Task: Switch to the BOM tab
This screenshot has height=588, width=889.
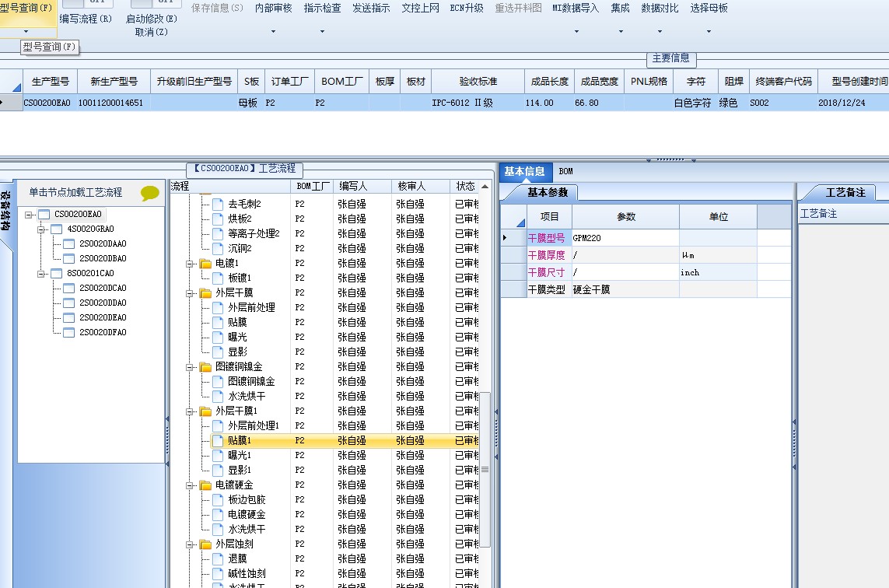Action: 565,171
